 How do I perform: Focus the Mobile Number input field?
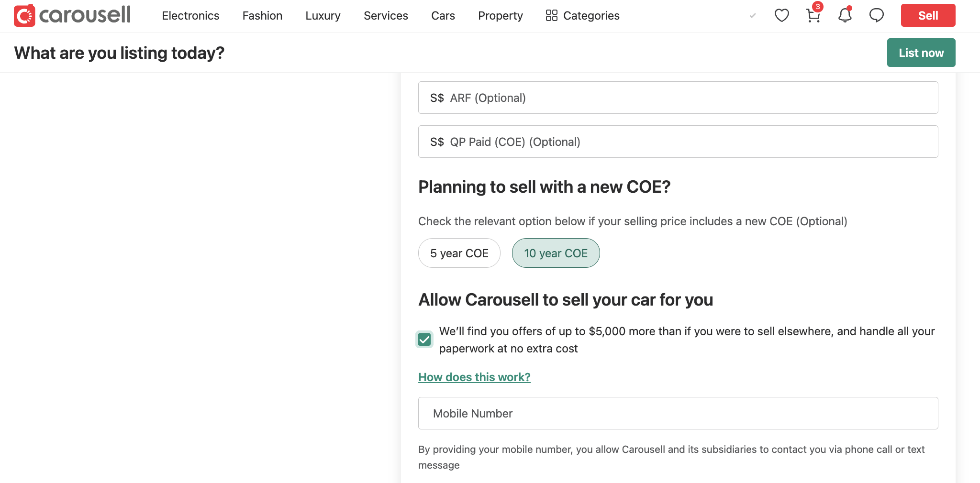[678, 413]
